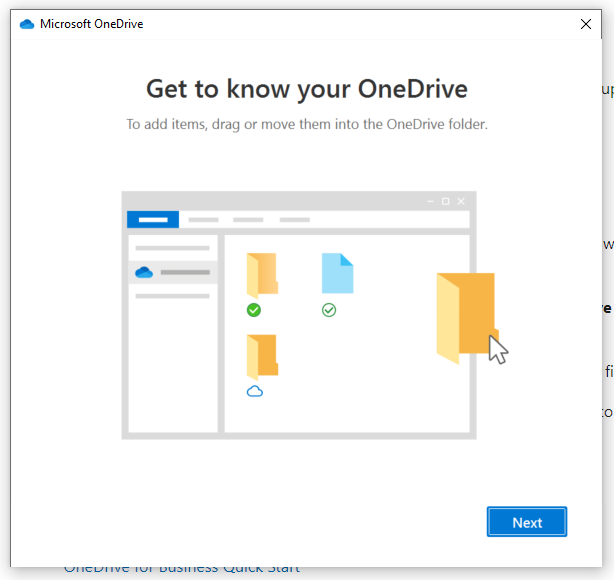
Task: Click the OneDrive folder illustration image
Action: (x=315, y=315)
